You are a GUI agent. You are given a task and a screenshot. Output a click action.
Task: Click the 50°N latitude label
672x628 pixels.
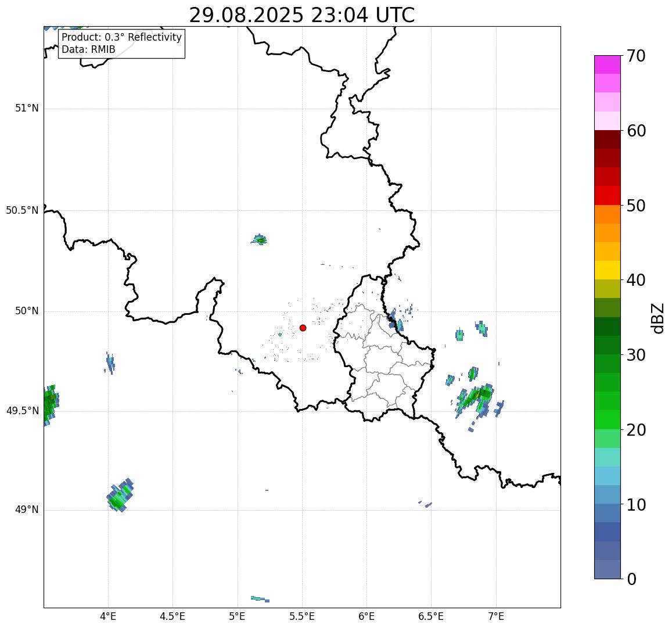(x=27, y=311)
